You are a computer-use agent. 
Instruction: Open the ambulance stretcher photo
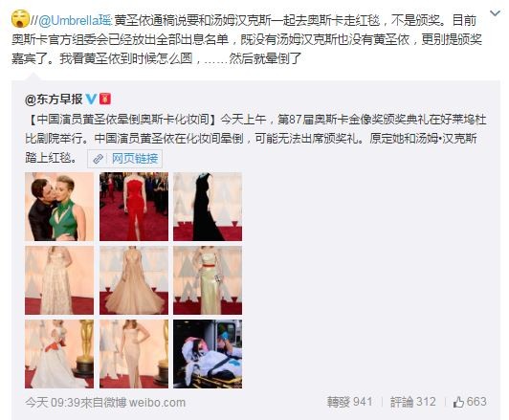(208, 354)
